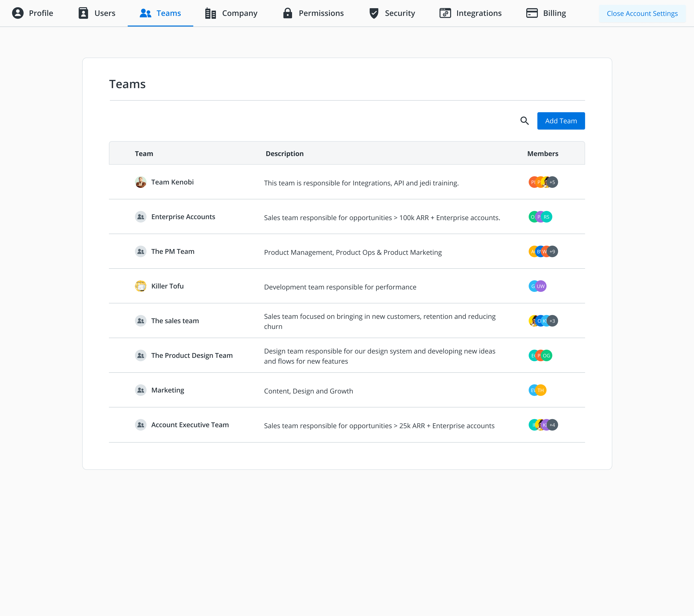
Task: Click the Members column header
Action: pyautogui.click(x=542, y=154)
